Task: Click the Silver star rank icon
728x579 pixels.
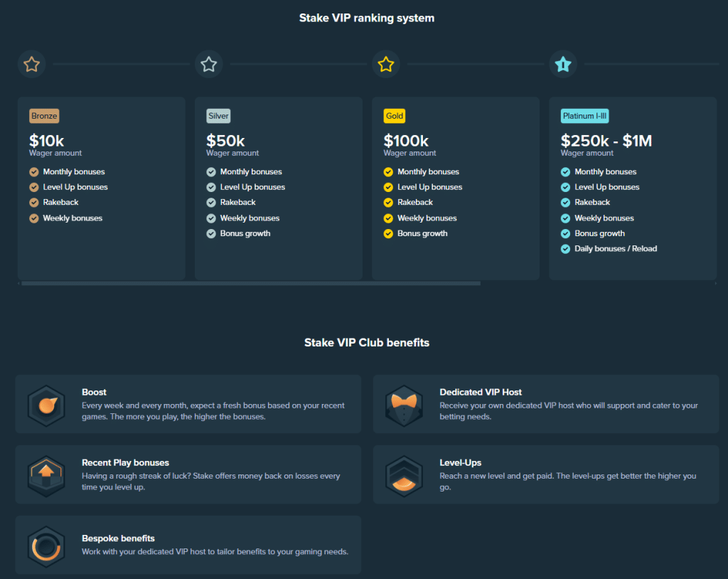Action: point(209,64)
